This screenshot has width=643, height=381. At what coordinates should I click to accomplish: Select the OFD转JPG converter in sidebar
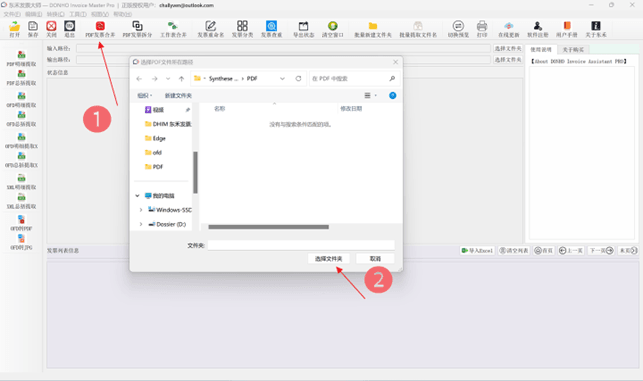click(x=21, y=242)
